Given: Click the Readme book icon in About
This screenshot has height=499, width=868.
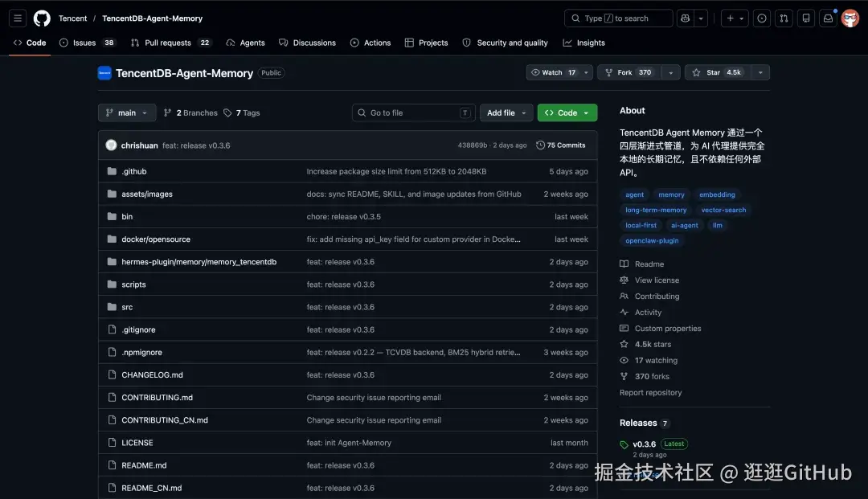Looking at the screenshot, I should [x=624, y=264].
